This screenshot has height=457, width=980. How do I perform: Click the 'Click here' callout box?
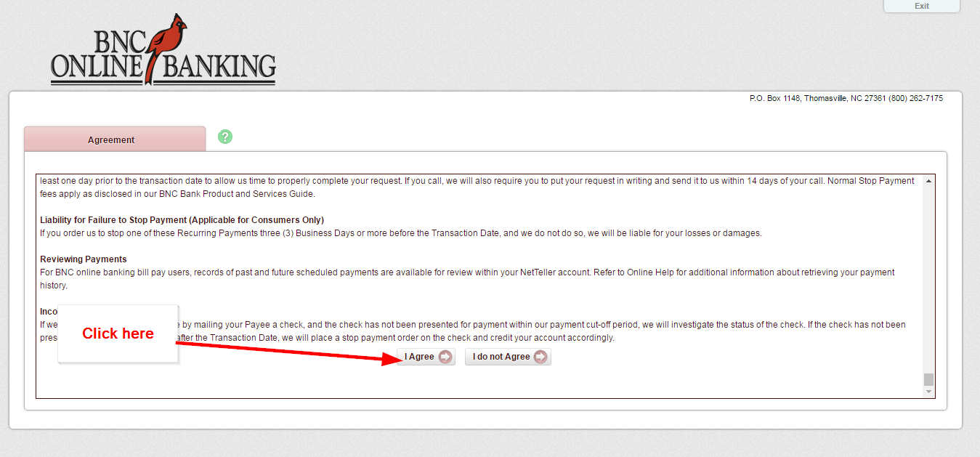click(x=118, y=333)
